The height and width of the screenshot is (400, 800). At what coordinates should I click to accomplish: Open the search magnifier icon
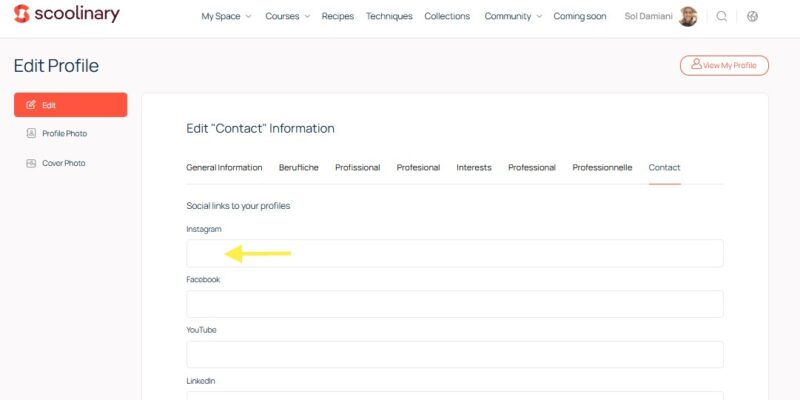[x=722, y=16]
